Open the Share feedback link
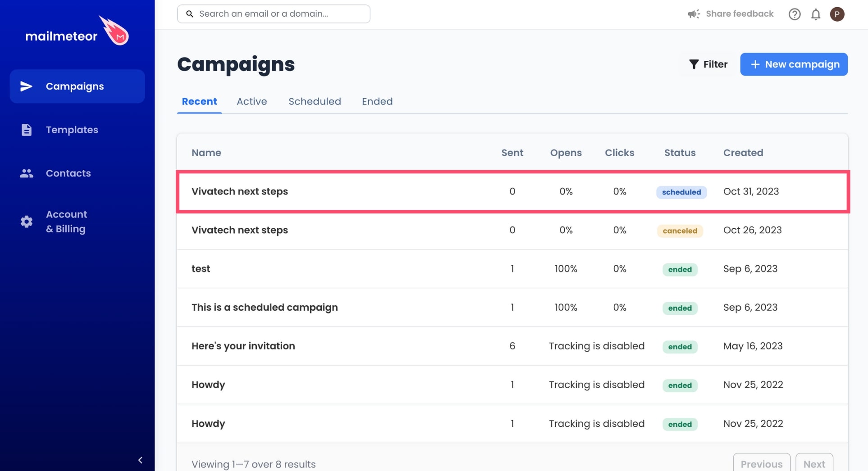Screen dimensions: 868x471 coord(740,14)
